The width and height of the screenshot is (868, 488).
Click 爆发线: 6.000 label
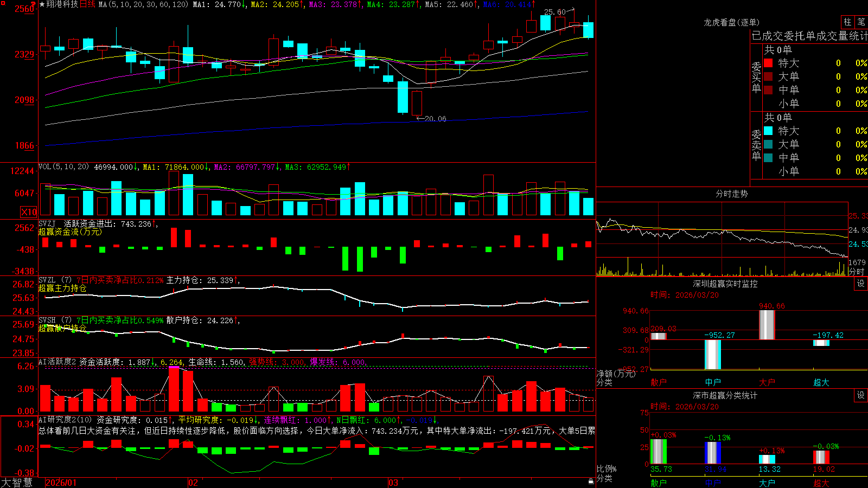338,362
